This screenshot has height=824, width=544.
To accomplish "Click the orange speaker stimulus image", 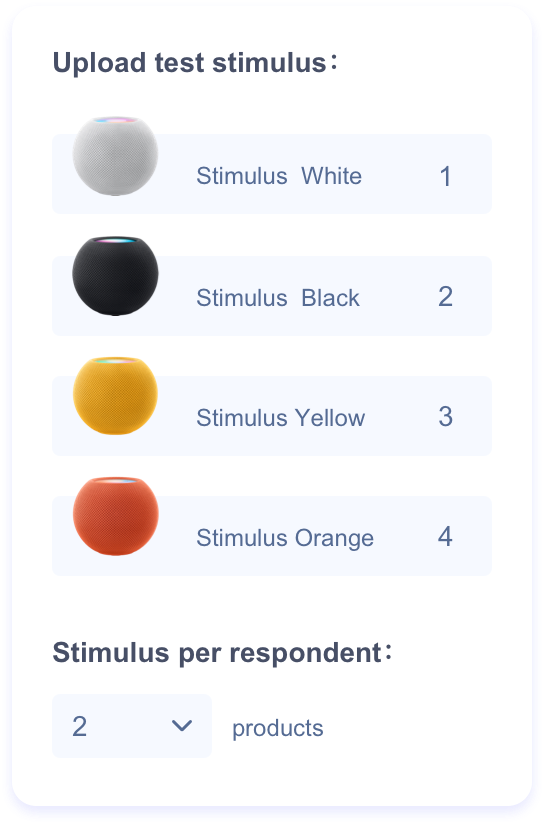I will (116, 516).
